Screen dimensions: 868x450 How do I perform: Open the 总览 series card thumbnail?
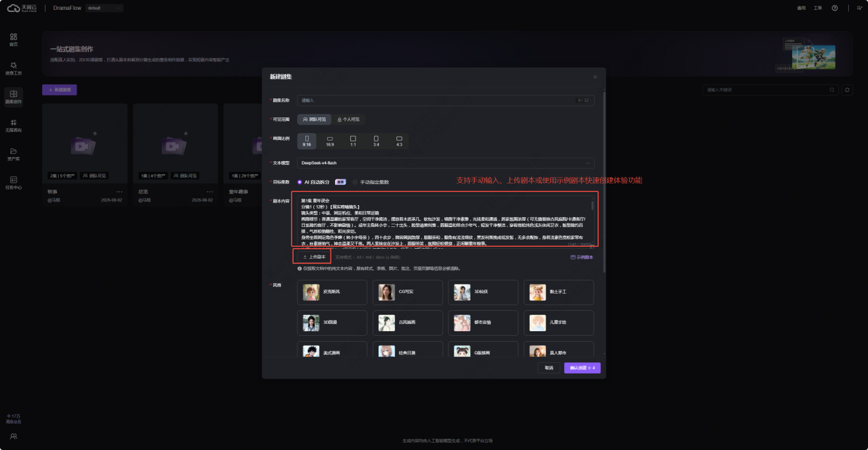click(175, 144)
